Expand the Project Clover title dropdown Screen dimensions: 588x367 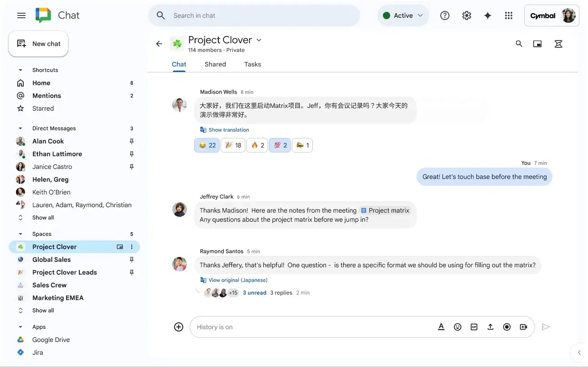pos(259,40)
